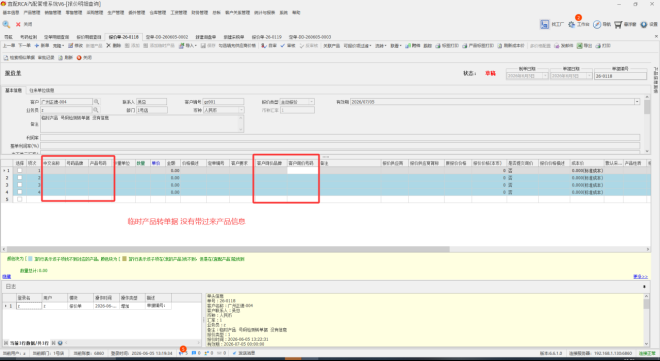Click the 新单 plus icon
The image size is (660, 361).
click(37, 45)
